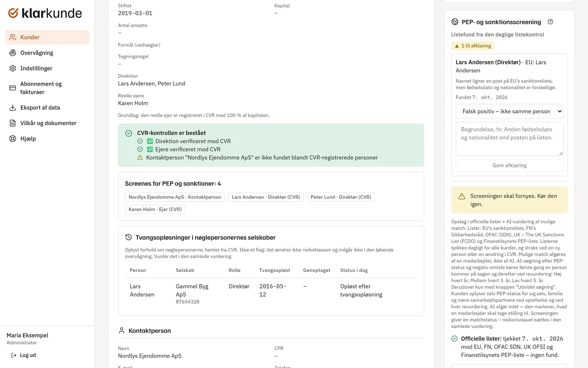Click CVR number 87654320
588x368 pixels.
187,302
